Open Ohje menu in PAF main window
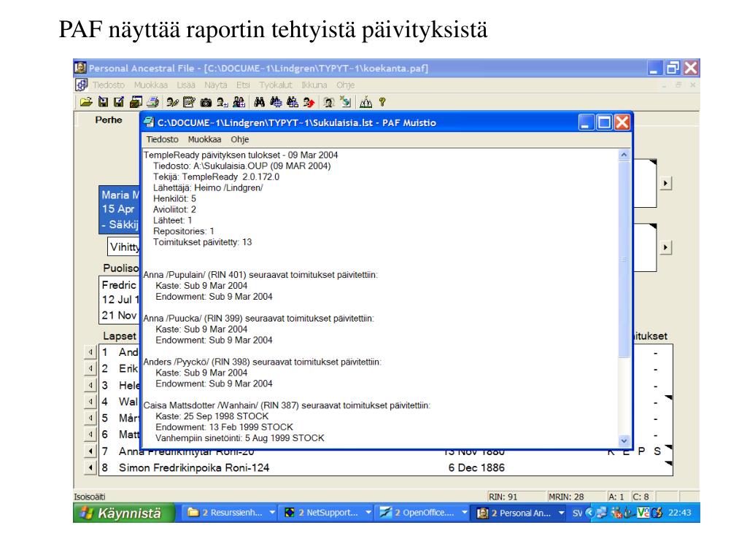 (x=345, y=85)
